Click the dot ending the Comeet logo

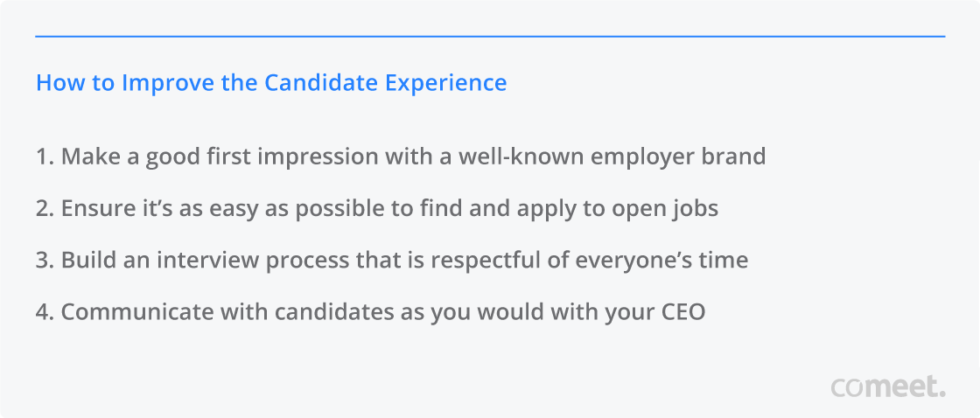[941, 394]
